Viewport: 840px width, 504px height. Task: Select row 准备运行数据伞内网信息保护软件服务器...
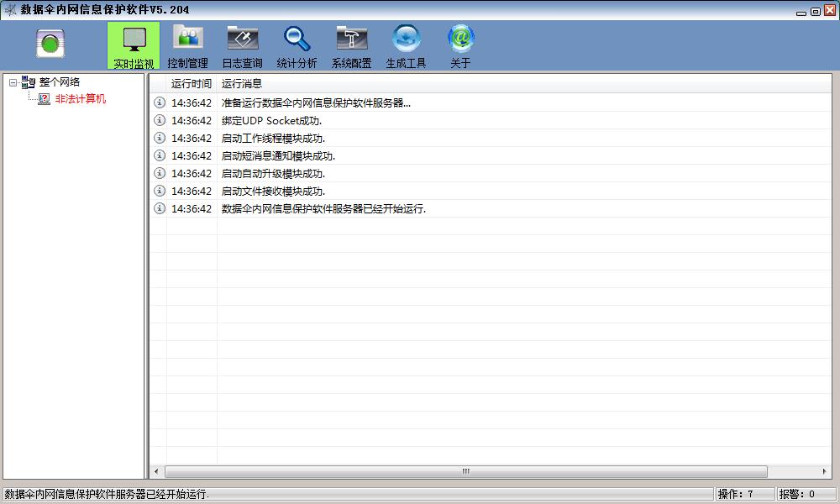click(491, 102)
